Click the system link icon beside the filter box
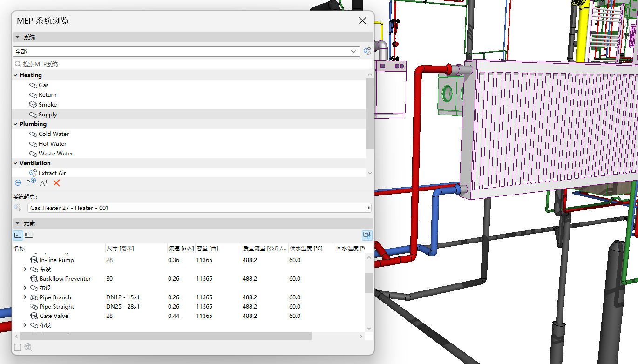Image resolution: width=638 pixels, height=364 pixels. point(367,51)
